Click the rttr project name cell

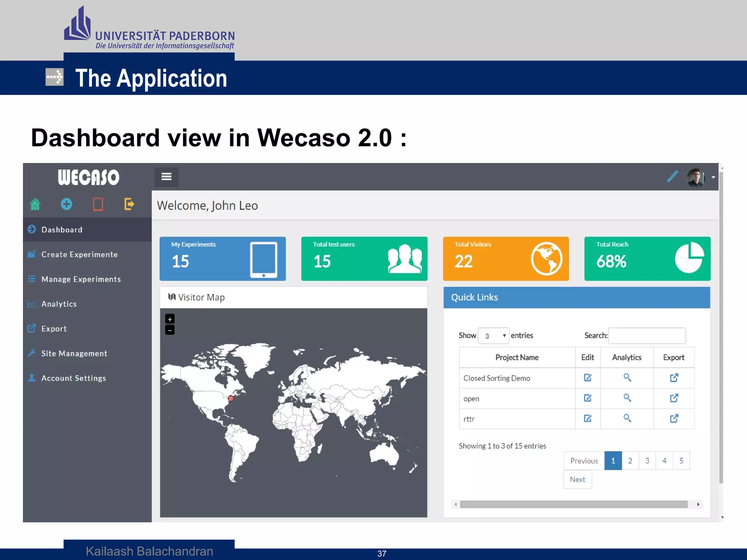pos(517,419)
